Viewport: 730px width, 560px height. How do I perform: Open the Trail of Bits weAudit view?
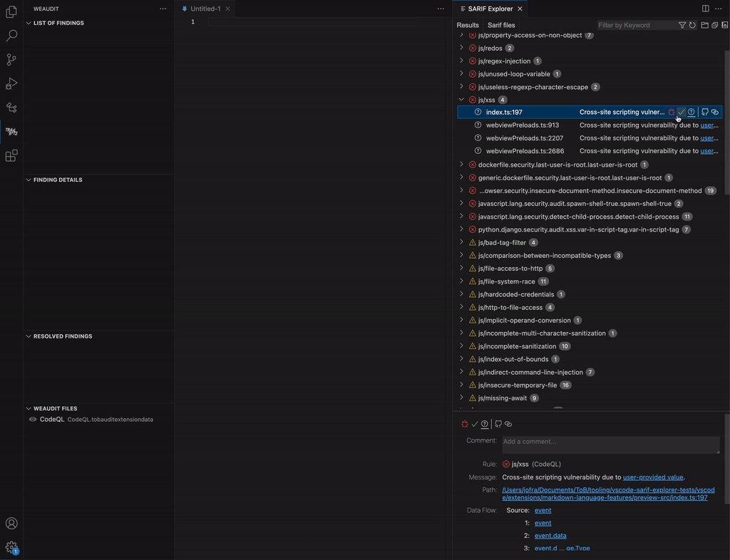11,132
